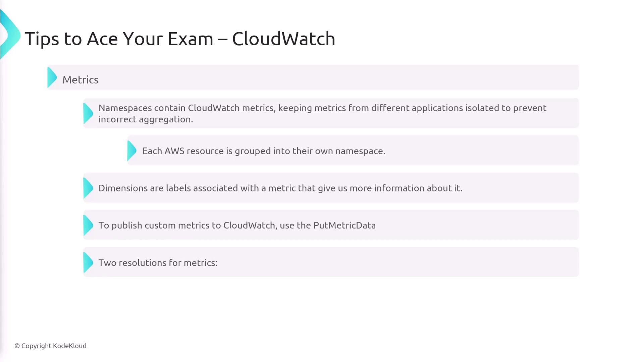Click the arrow bullet beside Metrics heading
This screenshot has width=644, height=362.
[52, 77]
